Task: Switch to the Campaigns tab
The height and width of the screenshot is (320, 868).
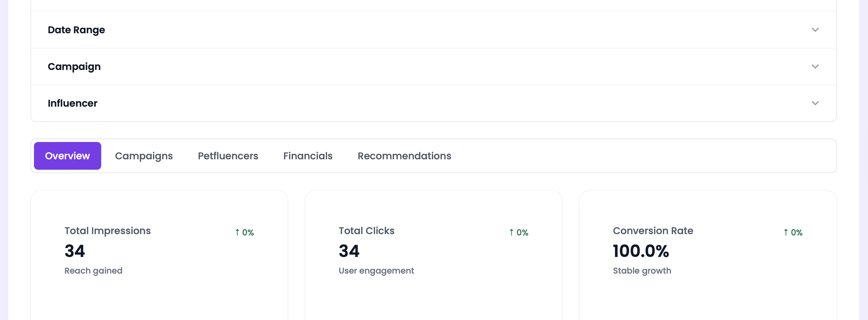Action: tap(144, 155)
